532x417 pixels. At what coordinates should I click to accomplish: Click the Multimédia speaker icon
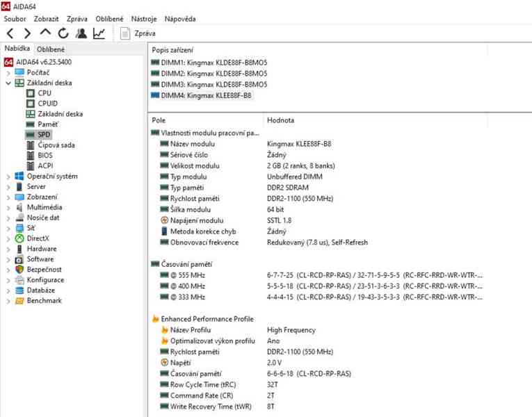coord(19,208)
